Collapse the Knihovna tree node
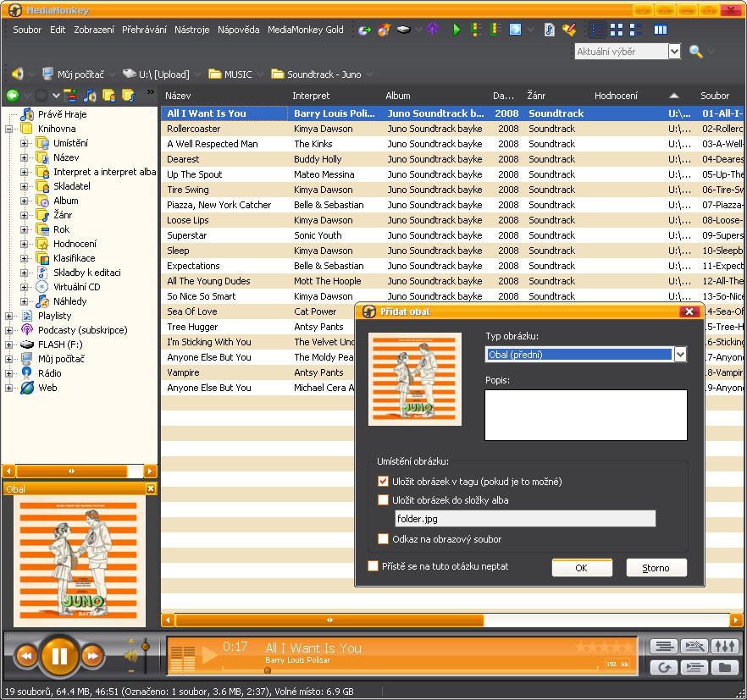This screenshot has height=700, width=747. tap(8, 129)
